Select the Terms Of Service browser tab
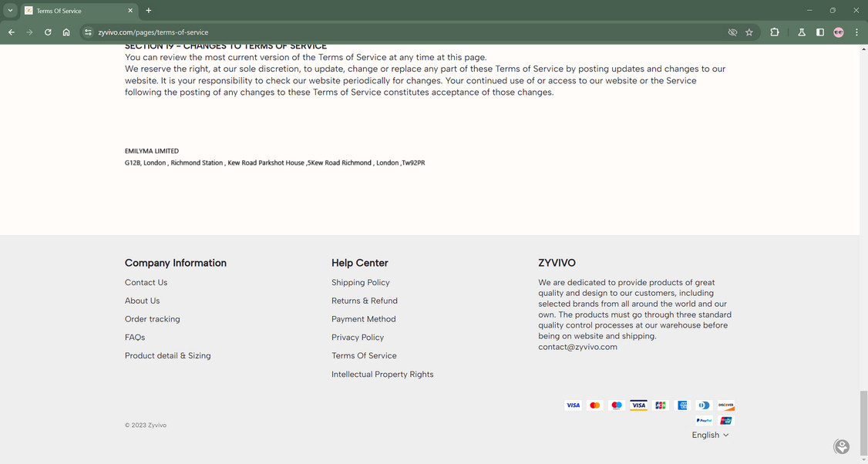 click(79, 11)
